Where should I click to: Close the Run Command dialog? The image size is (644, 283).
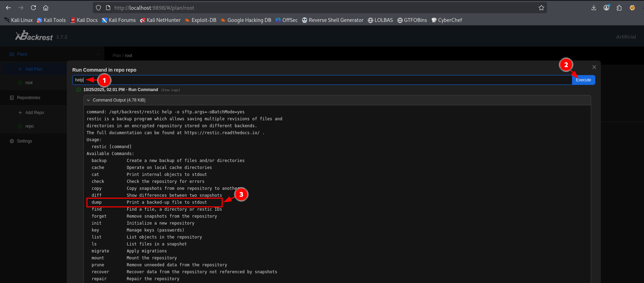tap(594, 67)
